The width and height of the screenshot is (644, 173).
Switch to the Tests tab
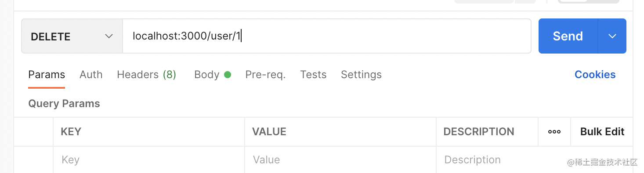[313, 75]
